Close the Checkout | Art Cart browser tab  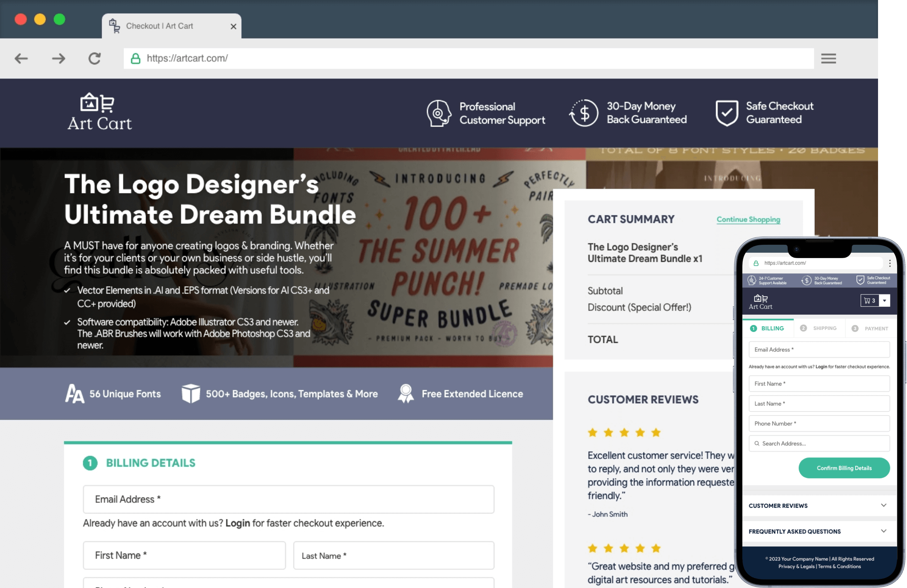coord(233,26)
